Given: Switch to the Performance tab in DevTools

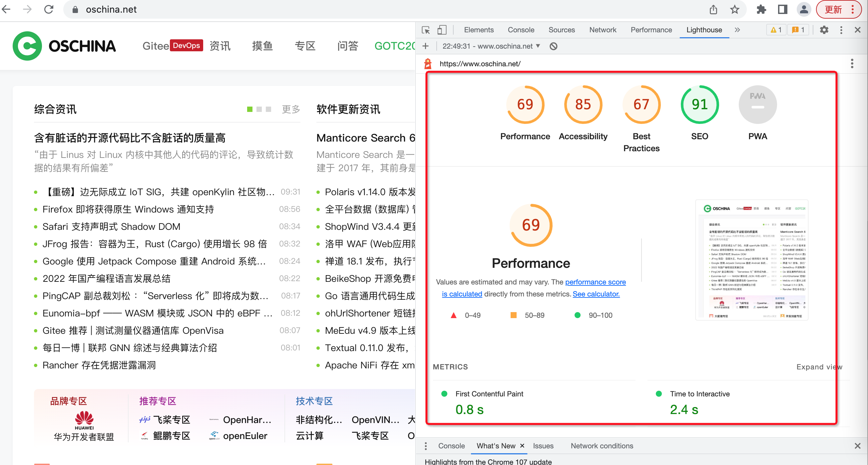Looking at the screenshot, I should (651, 30).
